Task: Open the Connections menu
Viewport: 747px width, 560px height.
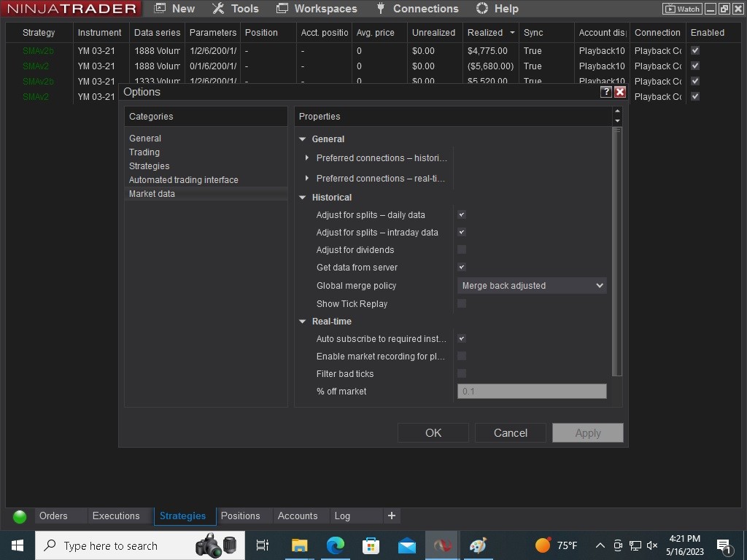Action: point(417,9)
